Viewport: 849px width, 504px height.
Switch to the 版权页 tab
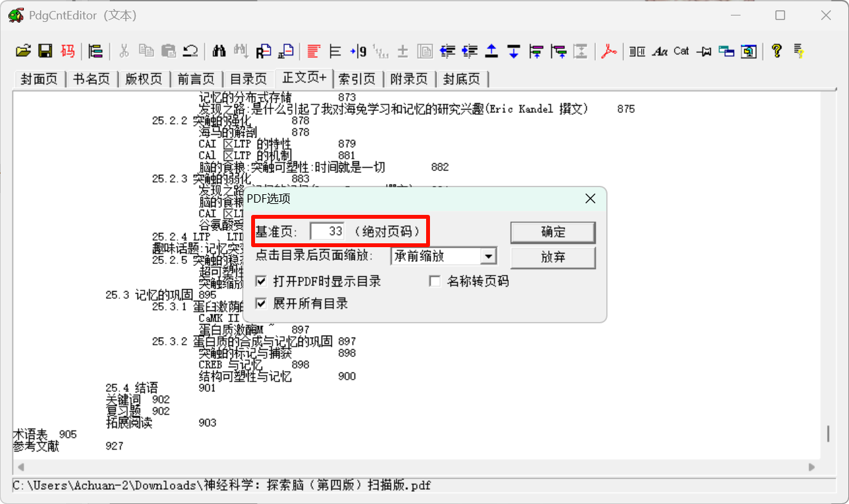pyautogui.click(x=143, y=79)
